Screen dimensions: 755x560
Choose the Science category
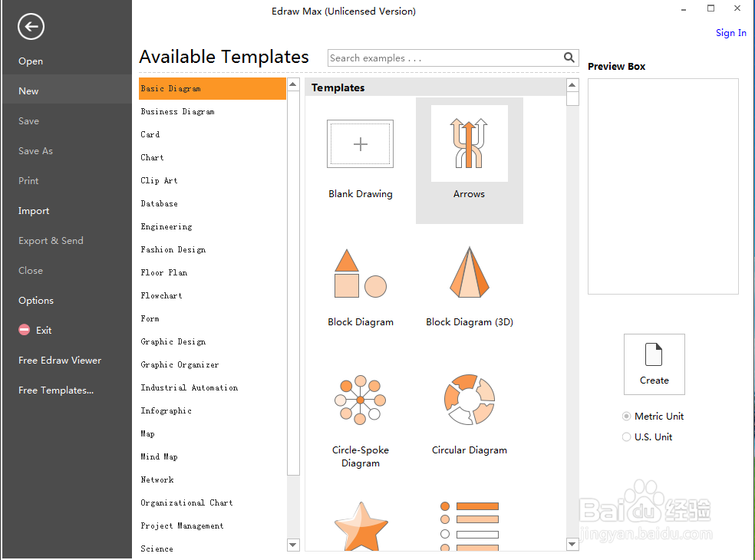[x=157, y=549]
